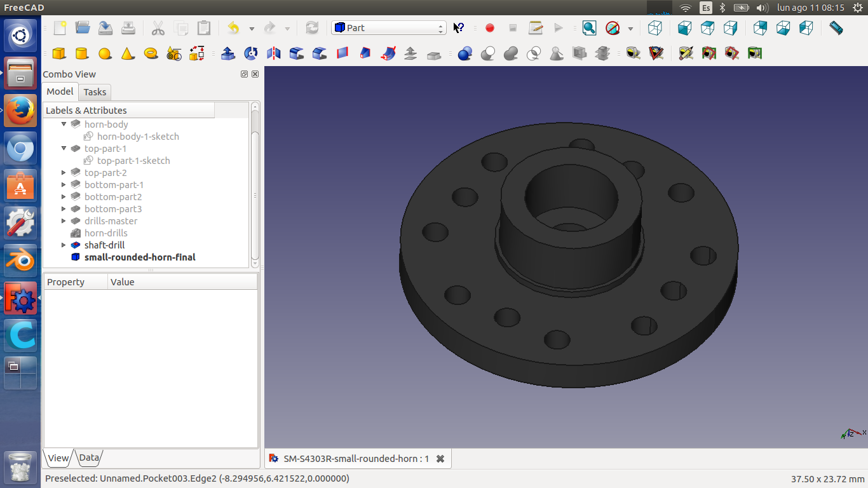Collapse the horn-body tree node
Viewport: 868px width, 488px height.
(x=64, y=125)
